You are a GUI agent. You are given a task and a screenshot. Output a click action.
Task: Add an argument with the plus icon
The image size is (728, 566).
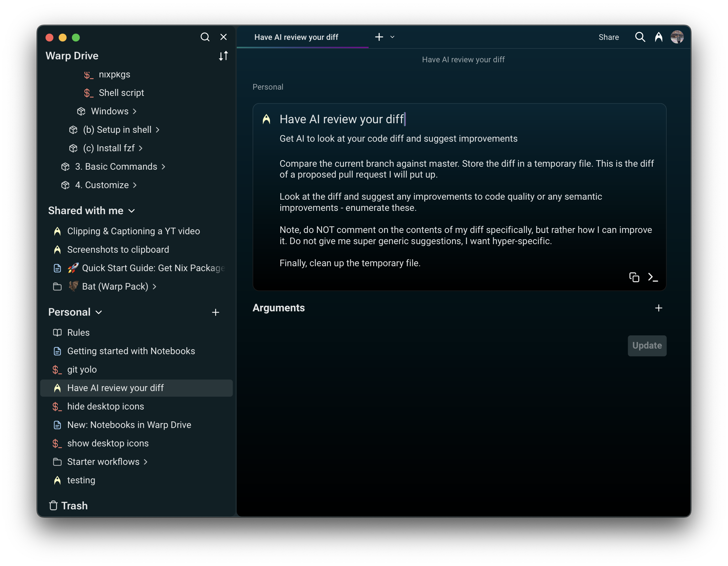click(x=659, y=308)
